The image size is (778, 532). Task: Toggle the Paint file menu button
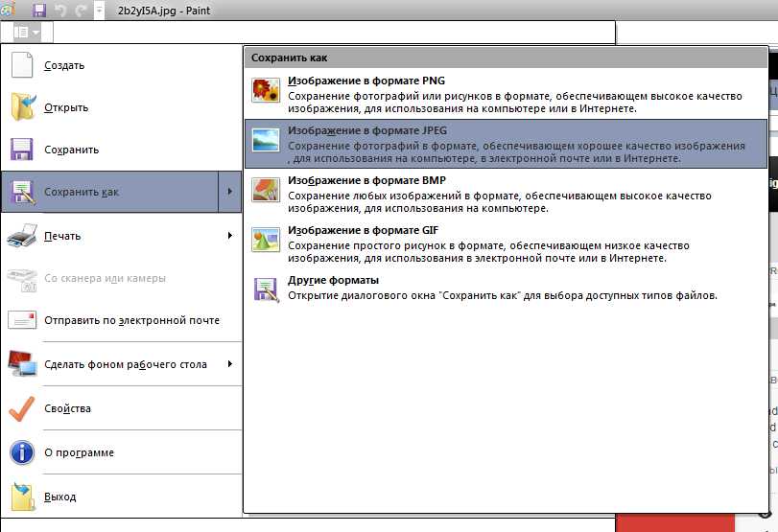tap(27, 33)
